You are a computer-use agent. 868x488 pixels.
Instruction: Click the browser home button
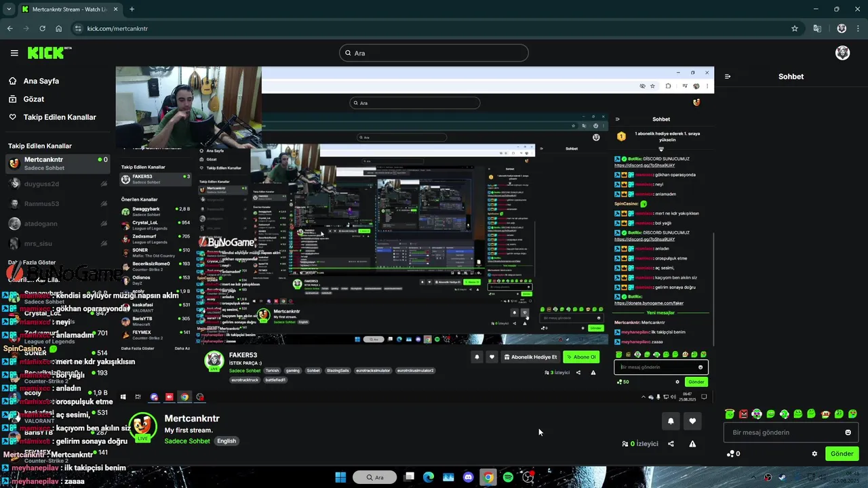tap(59, 28)
